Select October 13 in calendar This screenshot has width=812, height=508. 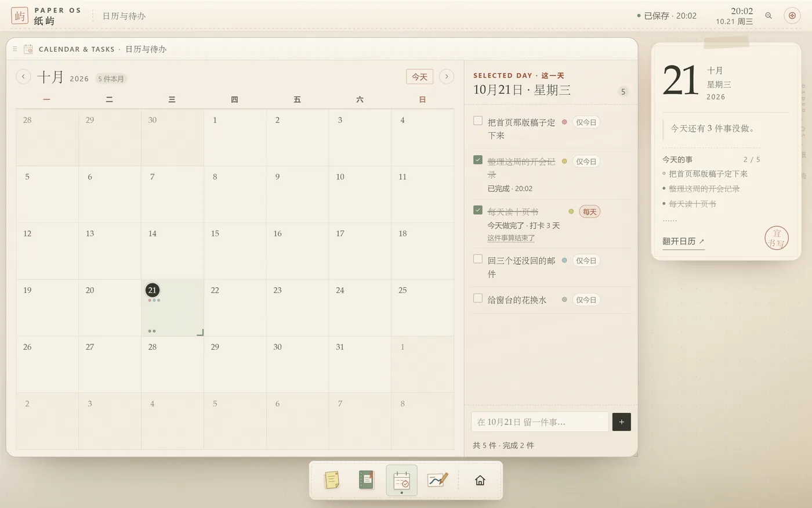click(x=110, y=251)
